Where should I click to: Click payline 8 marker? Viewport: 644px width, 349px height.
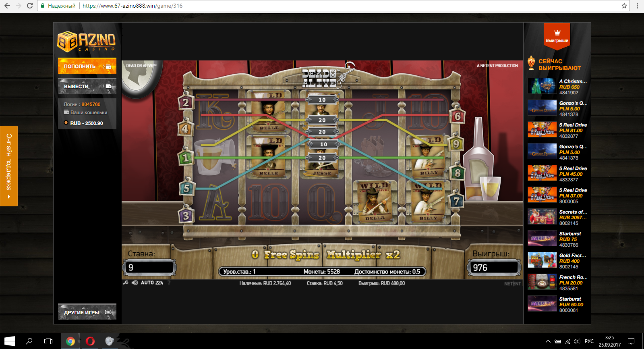457,173
